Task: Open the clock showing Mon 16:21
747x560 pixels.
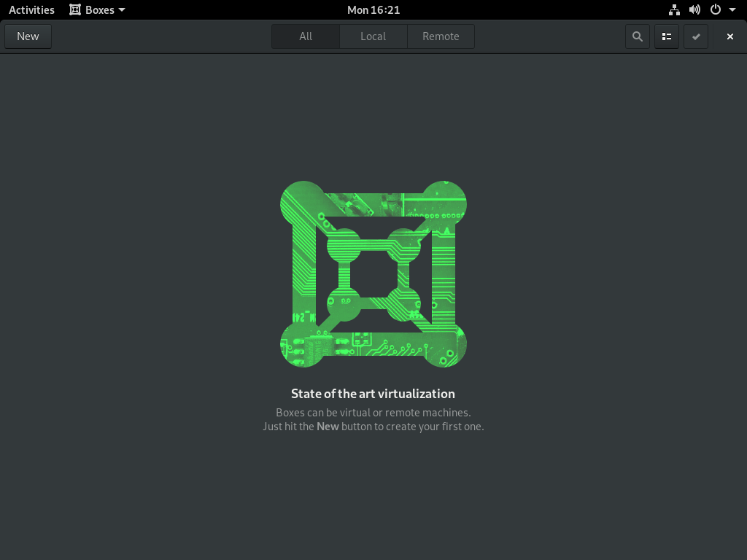Action: pos(373,10)
